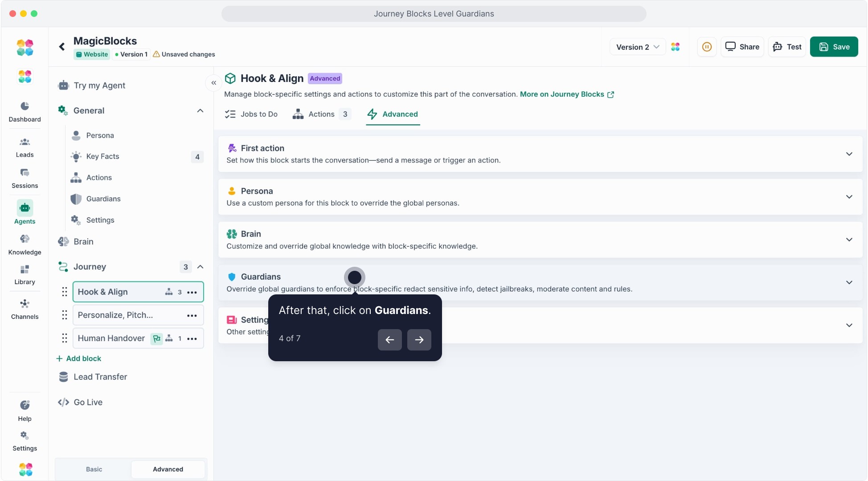
Task: Go to Leads in the sidebar
Action: (x=25, y=147)
